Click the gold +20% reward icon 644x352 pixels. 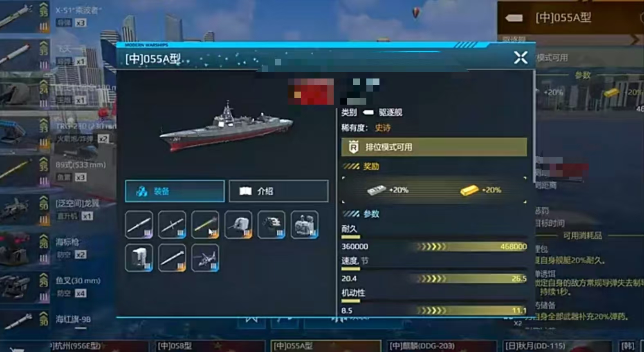[x=469, y=190]
